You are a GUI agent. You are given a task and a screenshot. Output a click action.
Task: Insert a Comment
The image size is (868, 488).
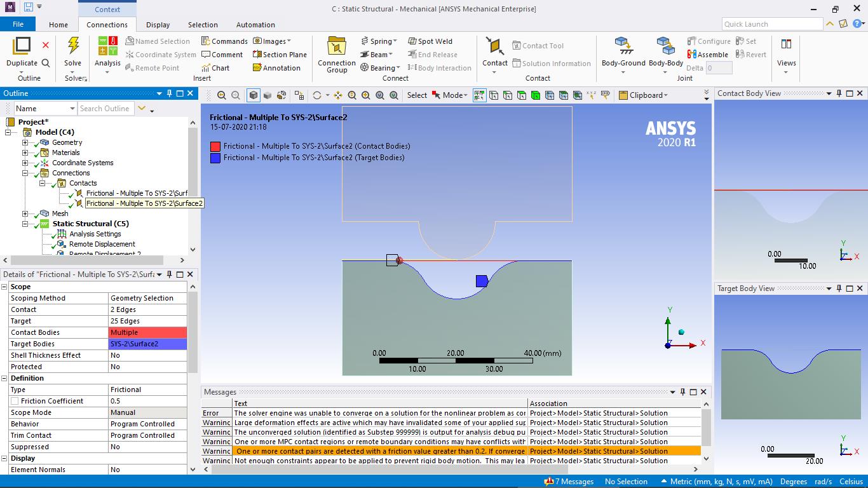point(222,55)
